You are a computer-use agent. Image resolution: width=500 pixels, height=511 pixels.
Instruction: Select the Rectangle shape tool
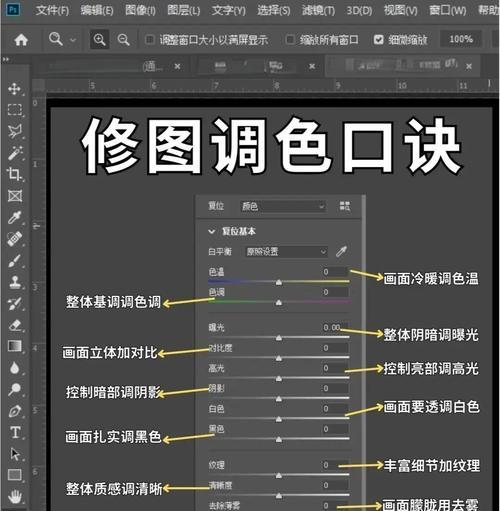(15, 475)
